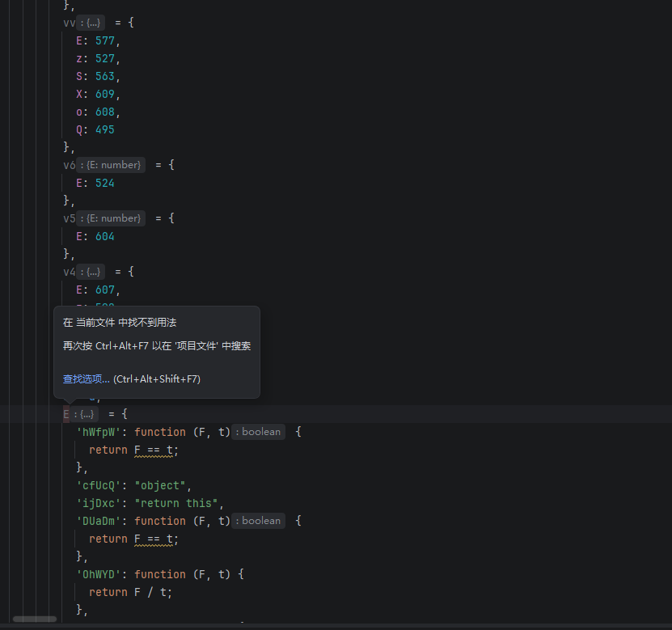Place the cursor on variable vv
Screen dimensions: 672x630
[x=70, y=23]
